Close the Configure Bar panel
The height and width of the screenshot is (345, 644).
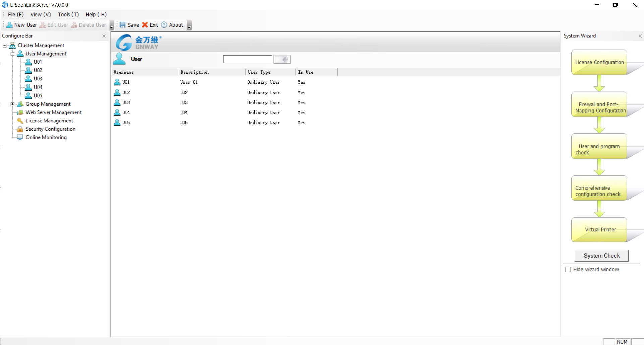click(x=104, y=36)
